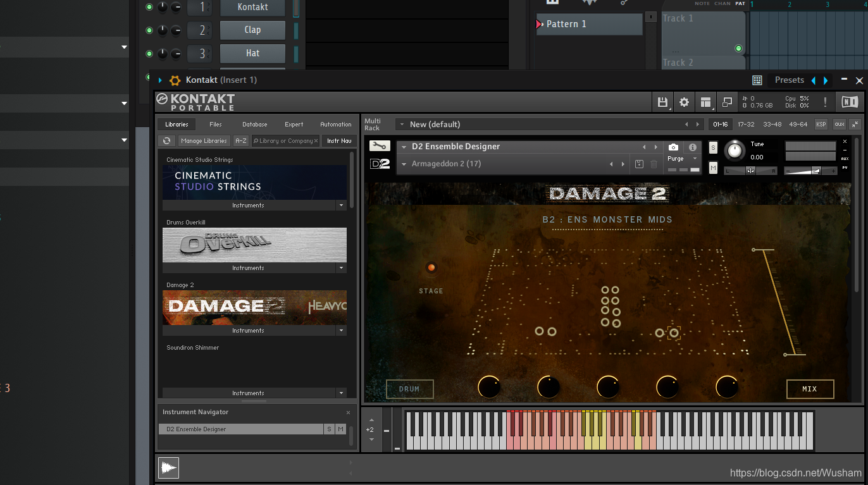The height and width of the screenshot is (485, 868).
Task: Switch to the Automation tab
Action: tap(336, 125)
